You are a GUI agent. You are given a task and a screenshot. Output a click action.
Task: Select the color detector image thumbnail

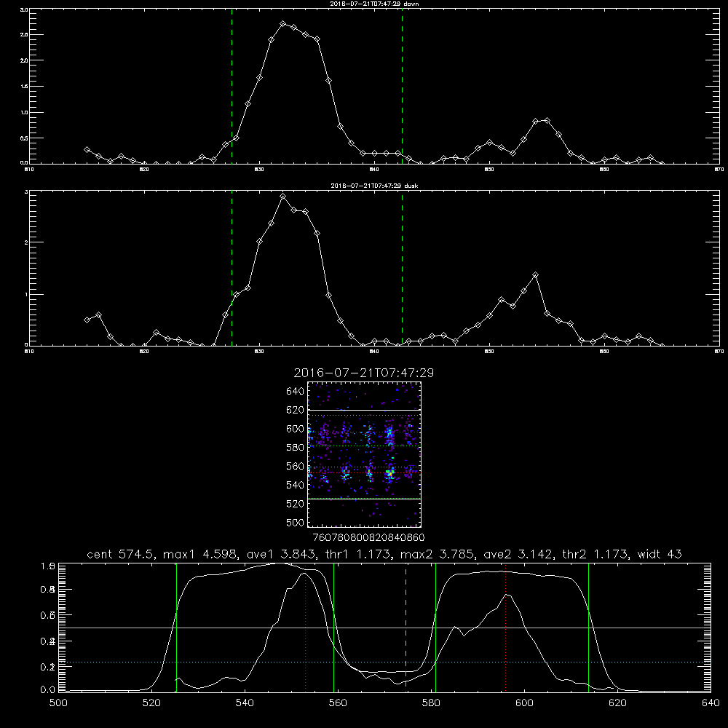[x=364, y=454]
